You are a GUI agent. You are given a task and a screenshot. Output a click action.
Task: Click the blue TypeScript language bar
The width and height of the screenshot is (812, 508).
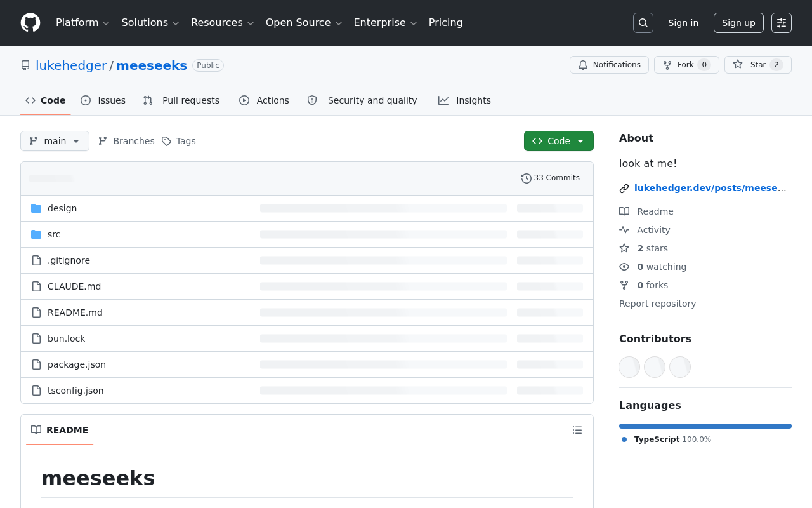point(705,426)
